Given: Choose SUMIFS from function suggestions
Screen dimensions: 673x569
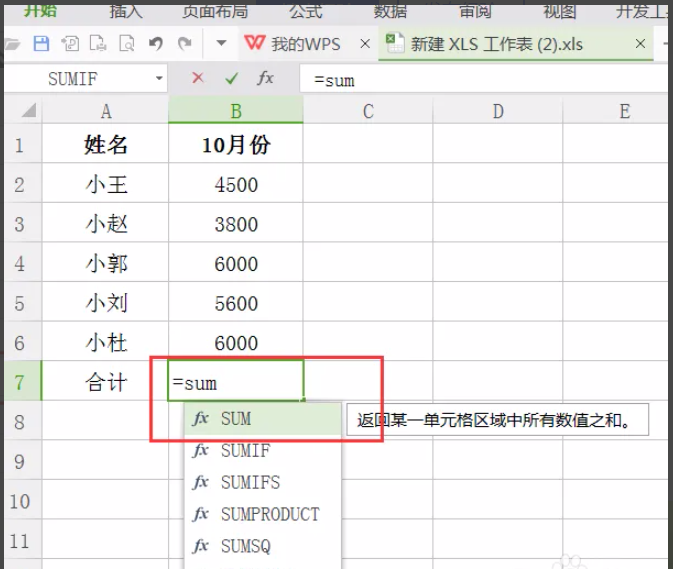Looking at the screenshot, I should coord(263,482).
